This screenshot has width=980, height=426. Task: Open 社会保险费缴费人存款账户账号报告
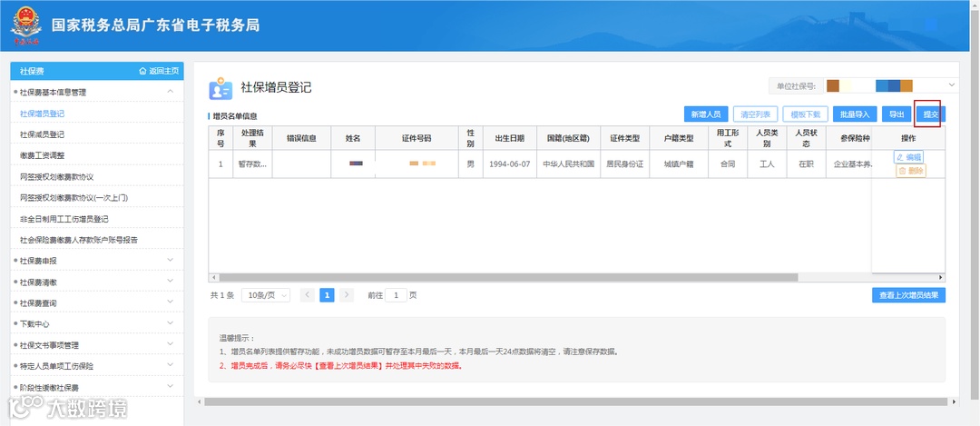click(x=79, y=240)
